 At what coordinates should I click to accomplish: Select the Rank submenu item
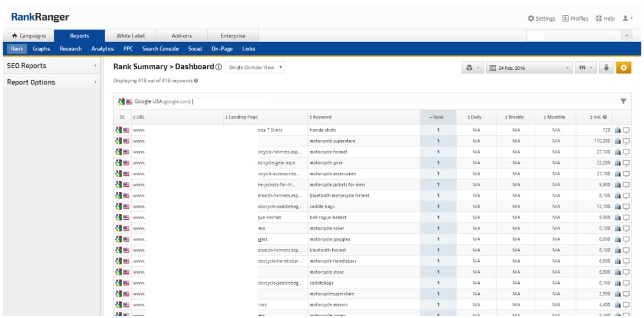[17, 49]
